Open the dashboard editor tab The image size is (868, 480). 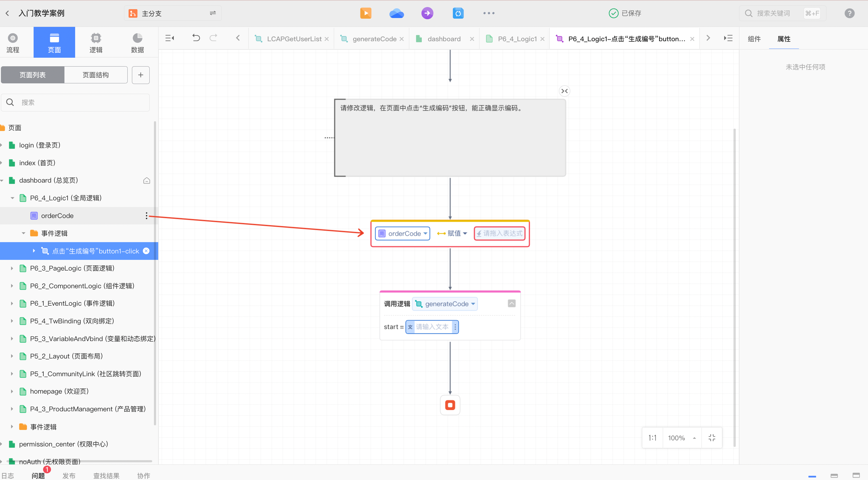pos(444,39)
